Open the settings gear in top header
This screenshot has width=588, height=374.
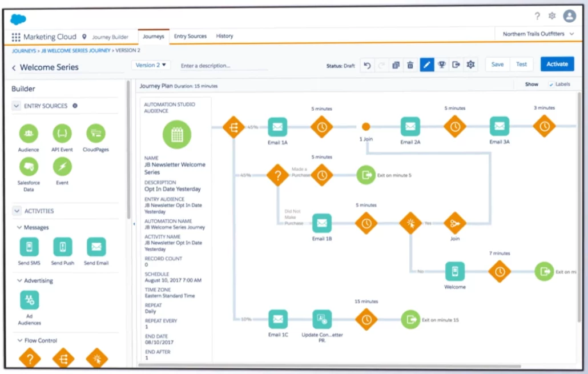(552, 16)
